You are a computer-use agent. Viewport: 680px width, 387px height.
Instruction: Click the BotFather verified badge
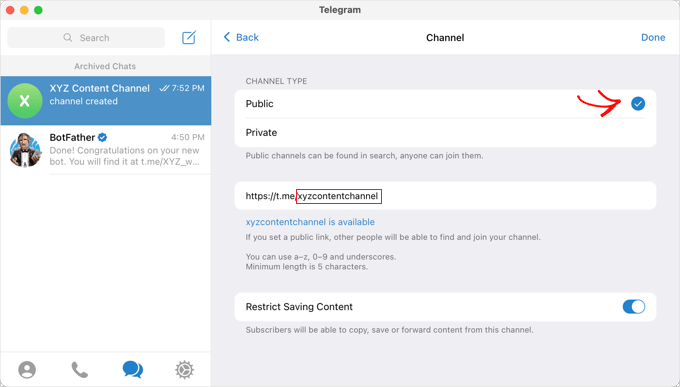[102, 138]
